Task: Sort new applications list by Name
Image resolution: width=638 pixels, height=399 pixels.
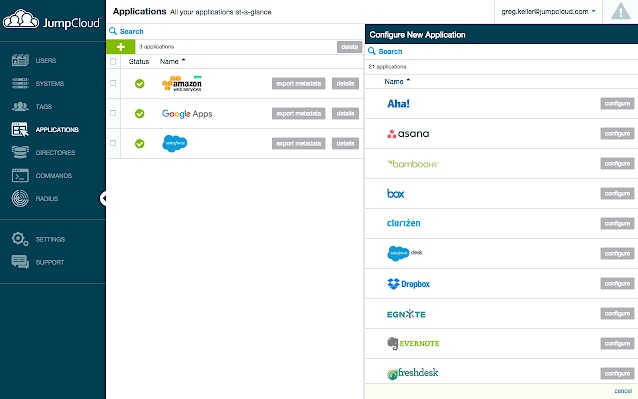Action: pyautogui.click(x=397, y=81)
